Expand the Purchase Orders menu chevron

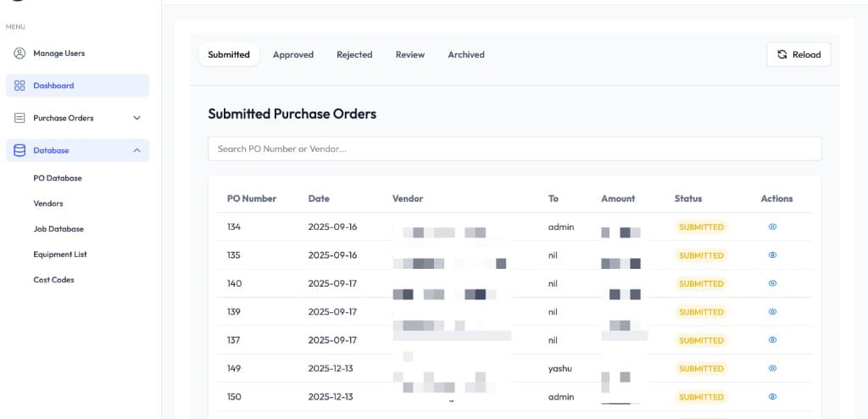pos(137,118)
